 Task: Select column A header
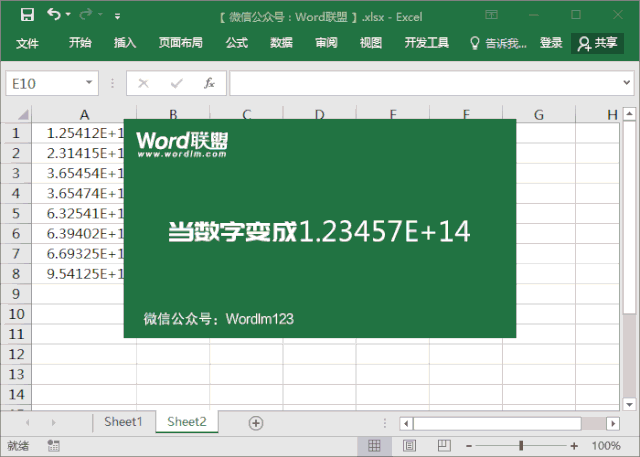pos(84,115)
